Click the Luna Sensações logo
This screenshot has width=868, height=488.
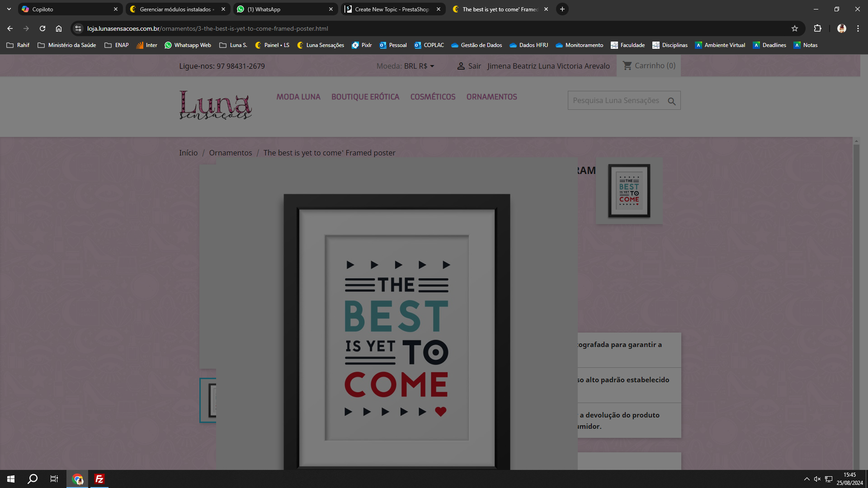(215, 104)
